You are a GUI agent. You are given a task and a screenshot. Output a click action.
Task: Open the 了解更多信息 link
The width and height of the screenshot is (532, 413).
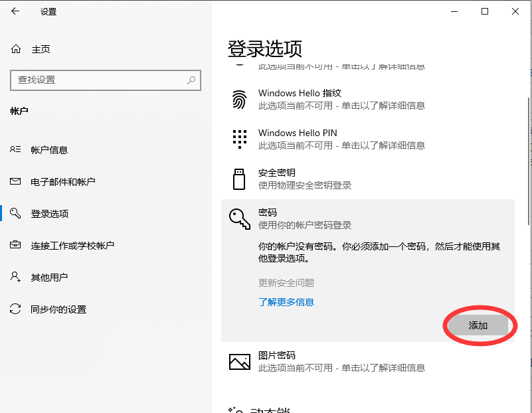click(286, 301)
